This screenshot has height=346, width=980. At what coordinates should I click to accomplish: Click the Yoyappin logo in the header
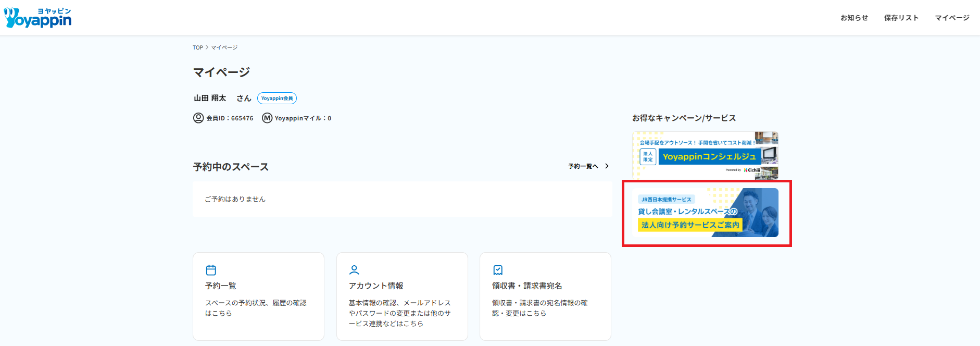[37, 18]
